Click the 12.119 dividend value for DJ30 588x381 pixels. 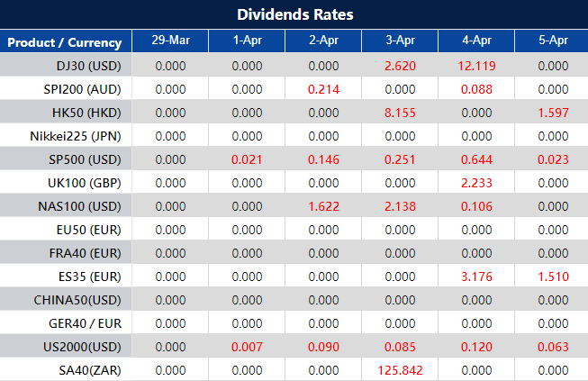click(476, 66)
